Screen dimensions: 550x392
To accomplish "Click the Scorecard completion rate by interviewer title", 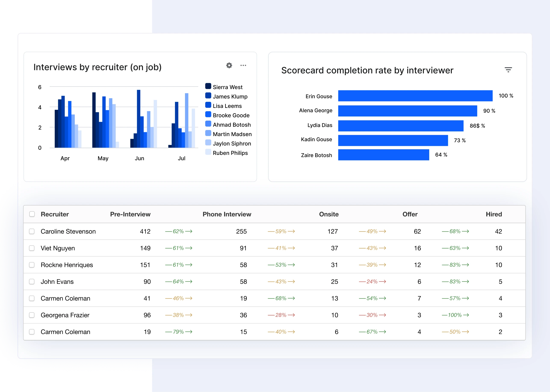I will tap(367, 70).
